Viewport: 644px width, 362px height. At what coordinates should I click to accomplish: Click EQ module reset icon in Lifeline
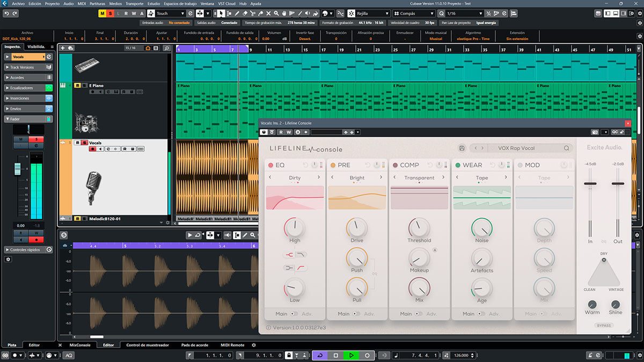pos(306,165)
